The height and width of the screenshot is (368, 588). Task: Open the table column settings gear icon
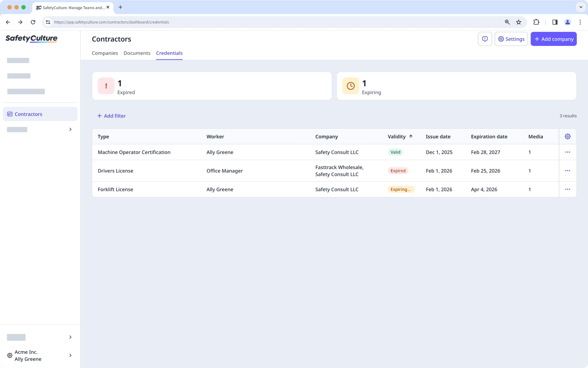click(567, 136)
